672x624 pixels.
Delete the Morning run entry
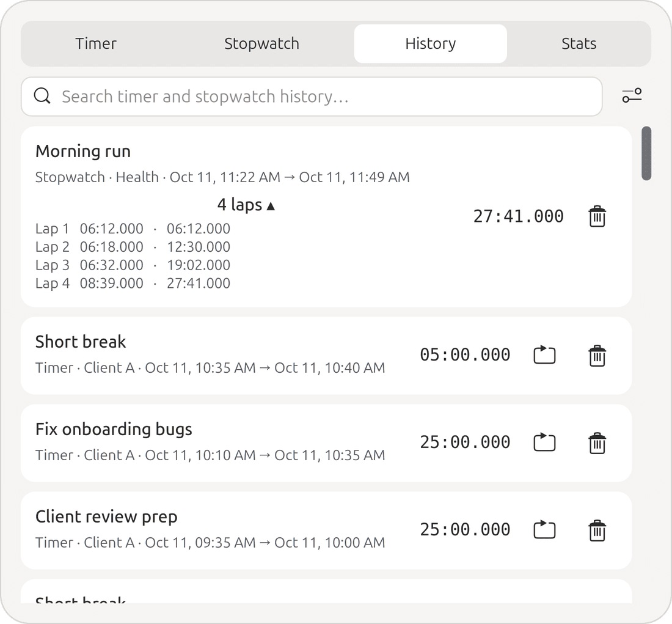click(597, 216)
